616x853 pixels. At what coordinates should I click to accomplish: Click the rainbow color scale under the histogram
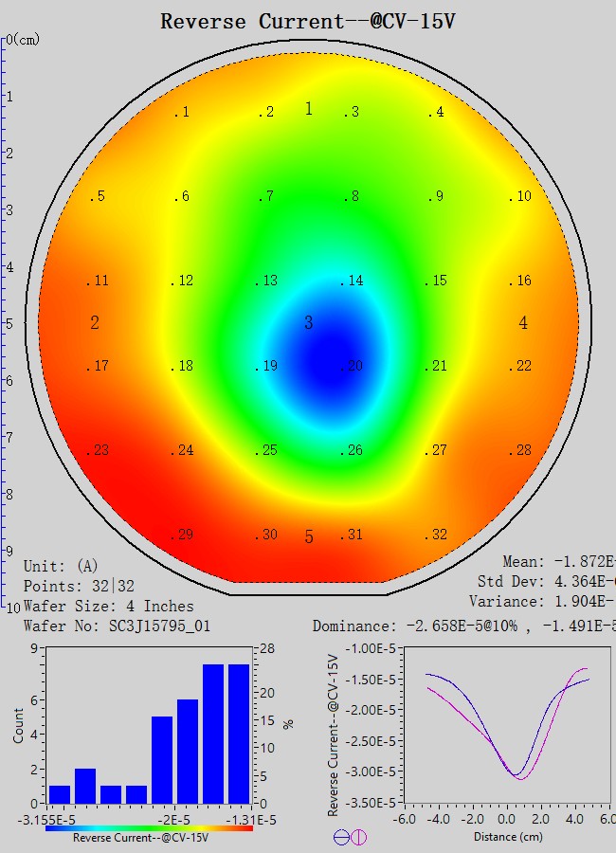coord(149,827)
